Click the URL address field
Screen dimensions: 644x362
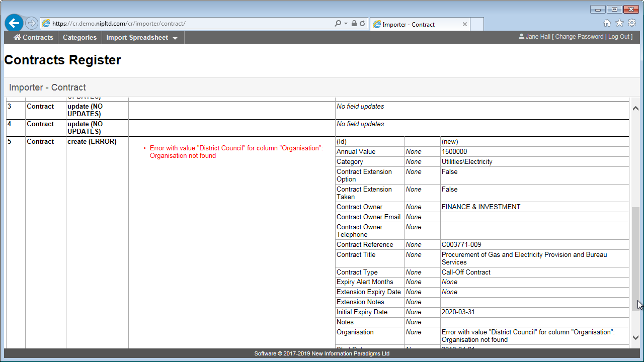[191, 24]
